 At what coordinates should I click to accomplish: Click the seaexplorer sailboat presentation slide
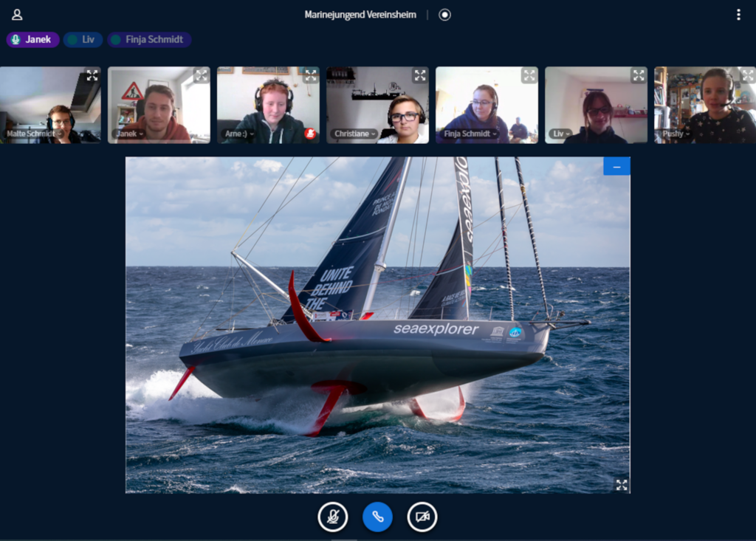[x=377, y=325]
